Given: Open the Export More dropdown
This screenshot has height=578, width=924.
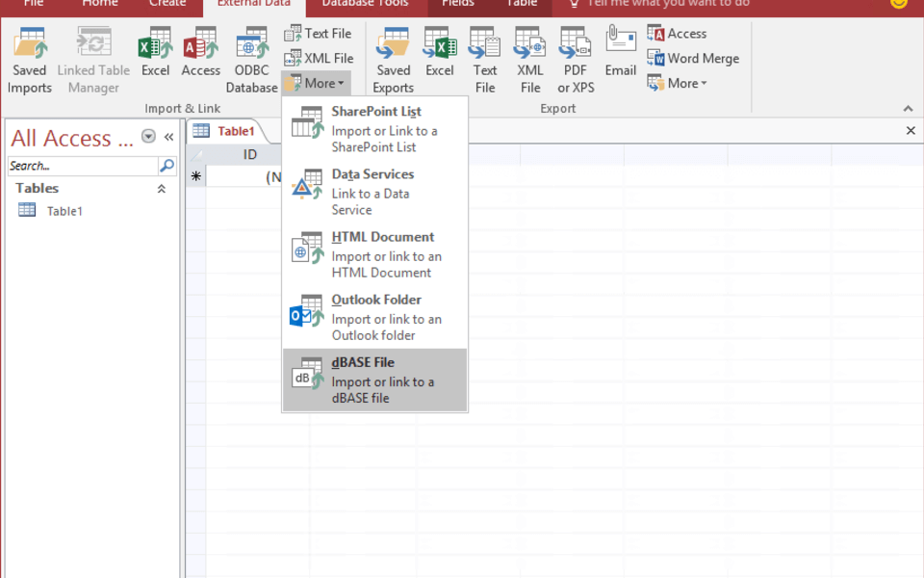Looking at the screenshot, I should [677, 83].
